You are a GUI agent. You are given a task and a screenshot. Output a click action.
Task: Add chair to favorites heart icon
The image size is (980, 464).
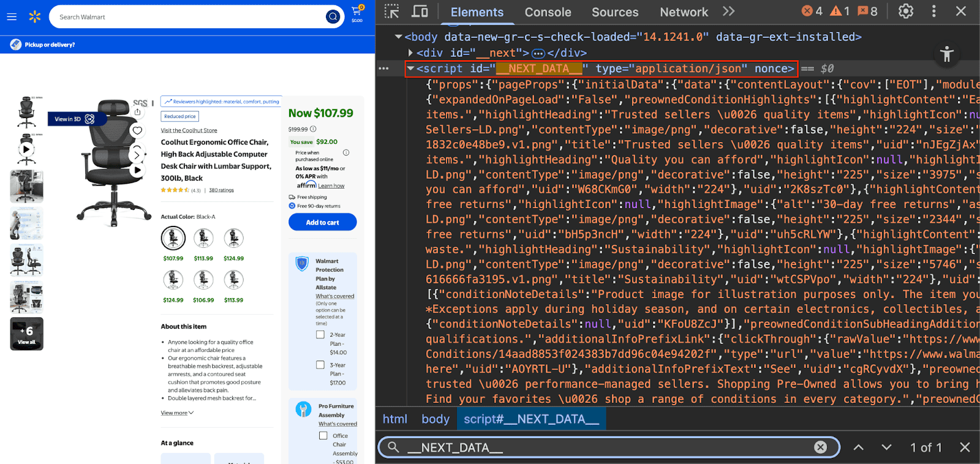pos(137,130)
